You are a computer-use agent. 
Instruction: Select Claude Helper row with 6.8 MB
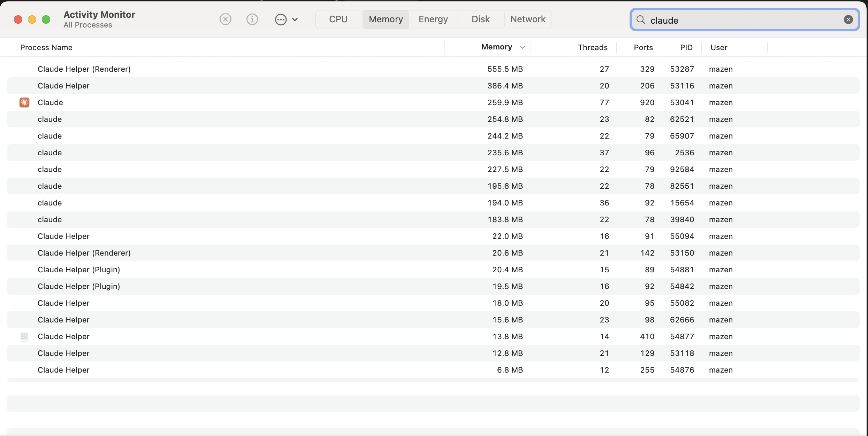433,370
